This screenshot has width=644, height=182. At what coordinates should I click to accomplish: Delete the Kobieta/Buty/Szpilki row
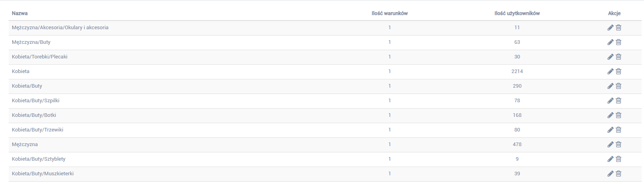pos(619,101)
